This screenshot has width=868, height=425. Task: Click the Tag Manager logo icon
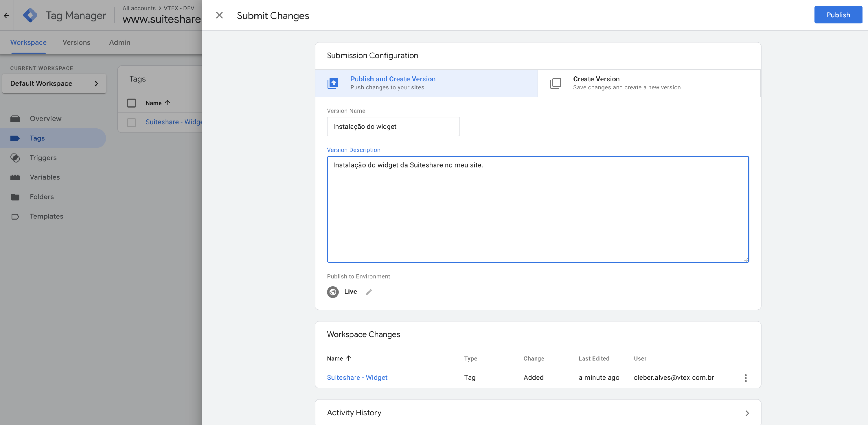point(30,16)
